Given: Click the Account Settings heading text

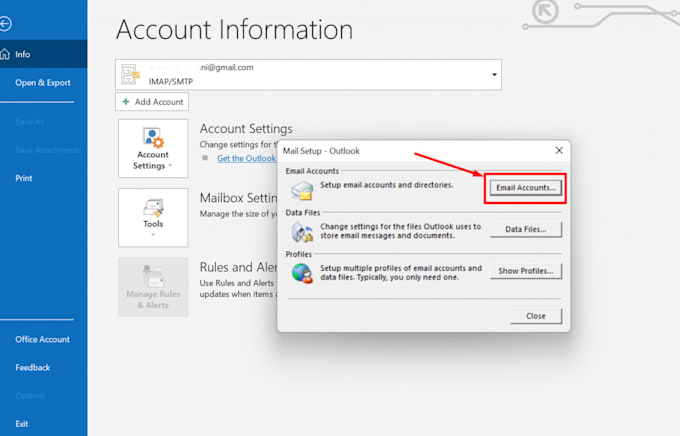Looking at the screenshot, I should pos(246,128).
